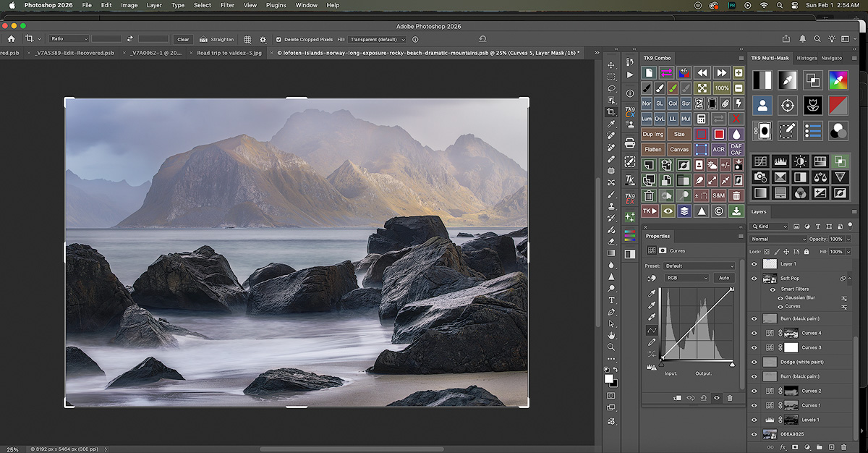Click the Auto button in Curves

click(723, 278)
